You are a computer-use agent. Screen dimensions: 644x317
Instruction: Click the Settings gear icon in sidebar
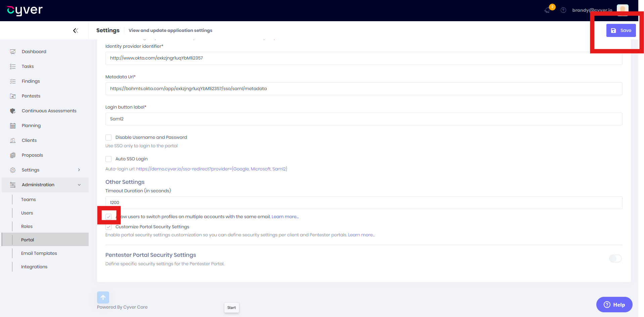13,170
